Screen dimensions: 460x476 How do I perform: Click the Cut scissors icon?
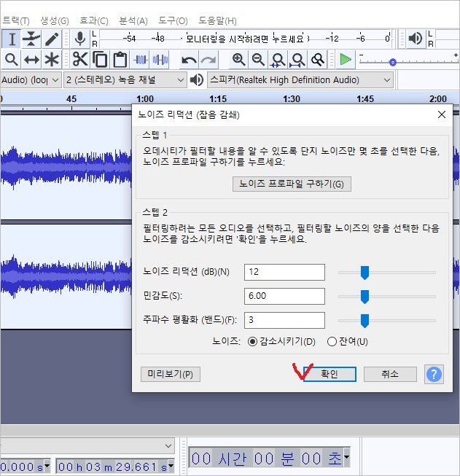79,60
